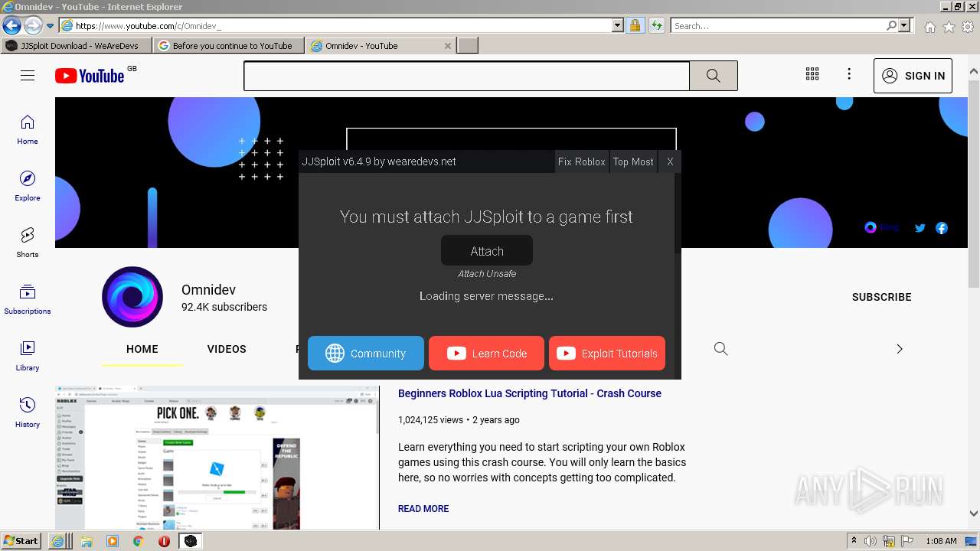Image resolution: width=980 pixels, height=551 pixels.
Task: Go to the YouTube logo home link
Action: (90, 76)
